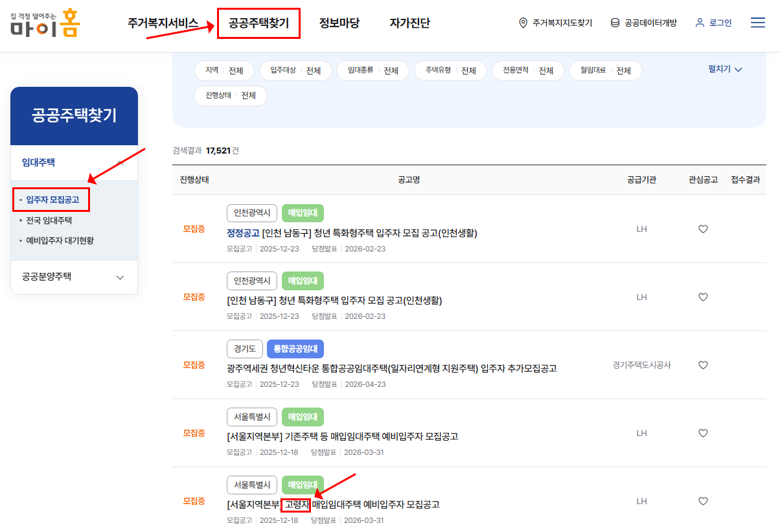Select 입주자 모집공고 in the sidebar
This screenshot has height=532, width=780.
(52, 200)
